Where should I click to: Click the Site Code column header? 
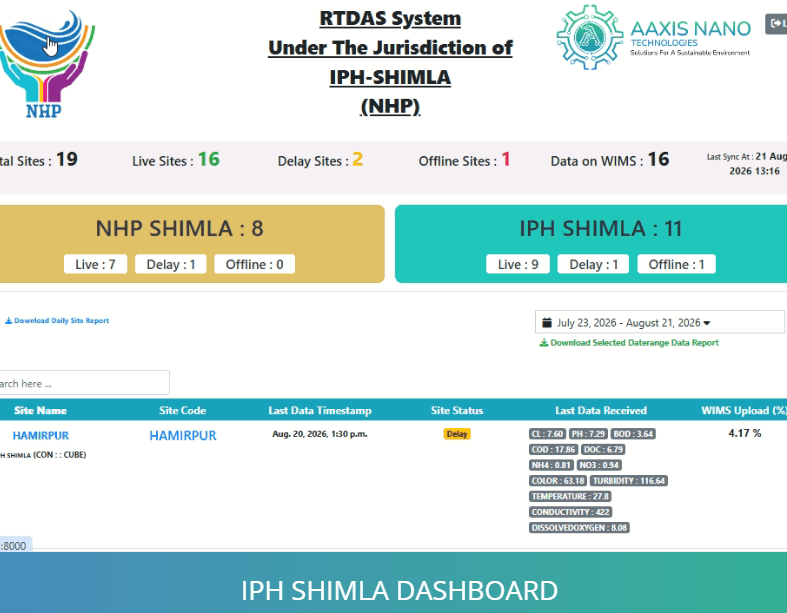point(183,411)
